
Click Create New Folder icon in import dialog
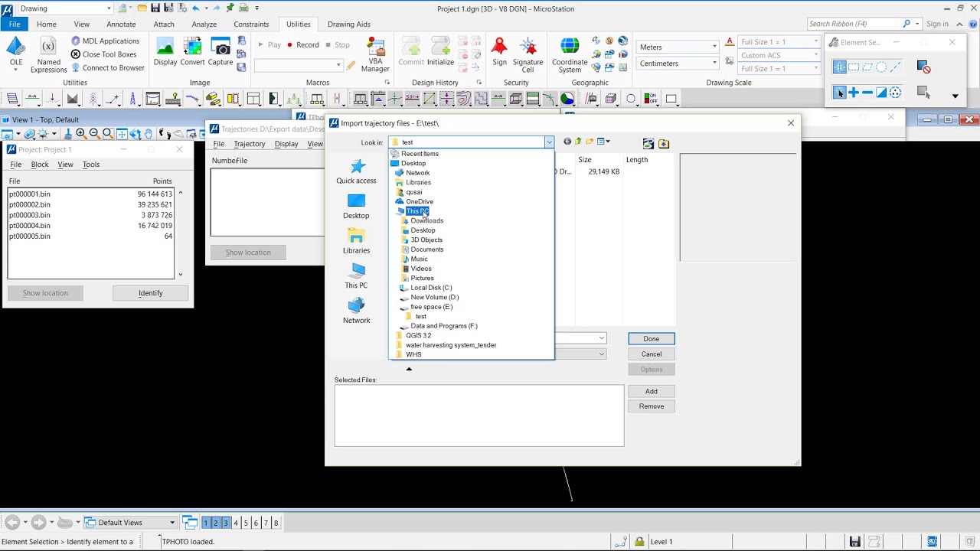(590, 142)
